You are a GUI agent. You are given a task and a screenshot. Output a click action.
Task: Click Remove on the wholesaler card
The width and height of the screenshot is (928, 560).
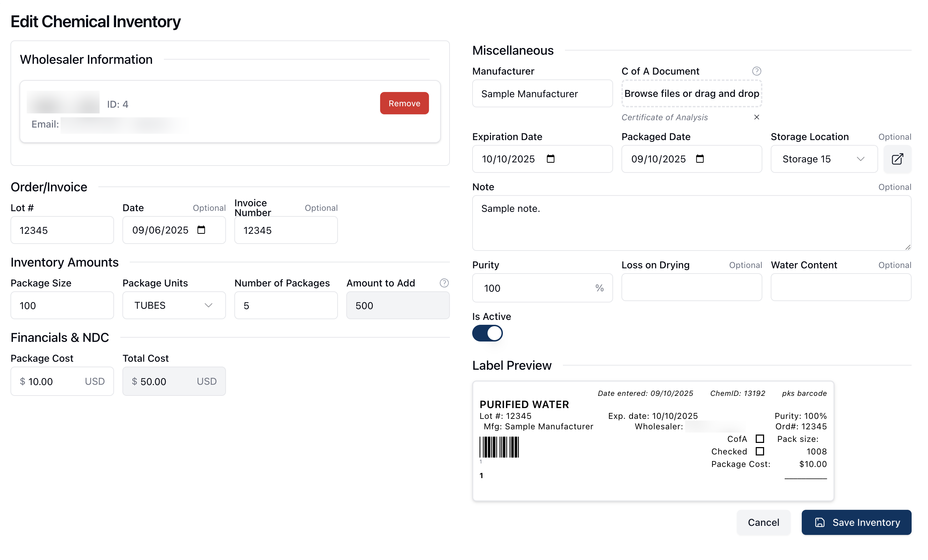(404, 103)
